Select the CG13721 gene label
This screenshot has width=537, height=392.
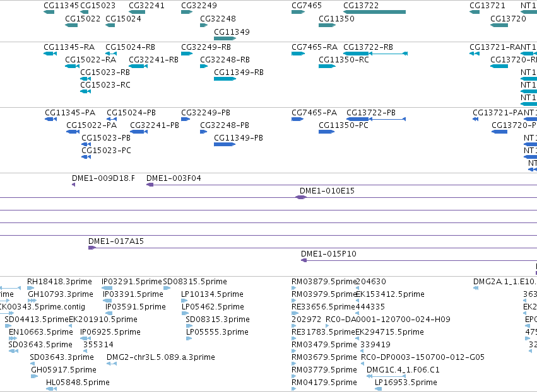[x=487, y=6]
